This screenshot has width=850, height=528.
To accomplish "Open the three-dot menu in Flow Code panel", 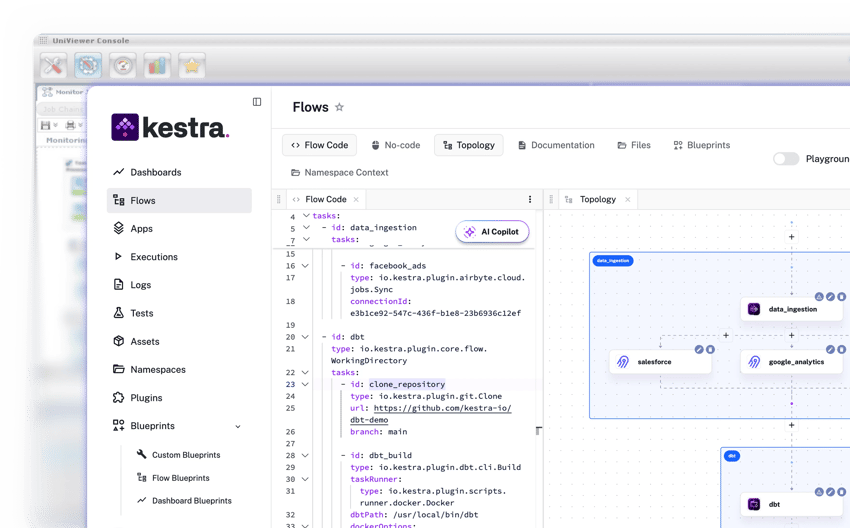I will (530, 200).
